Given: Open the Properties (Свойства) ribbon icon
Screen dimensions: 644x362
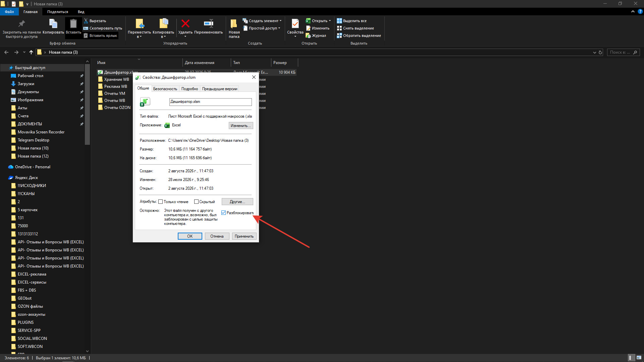Looking at the screenshot, I should coord(295,23).
